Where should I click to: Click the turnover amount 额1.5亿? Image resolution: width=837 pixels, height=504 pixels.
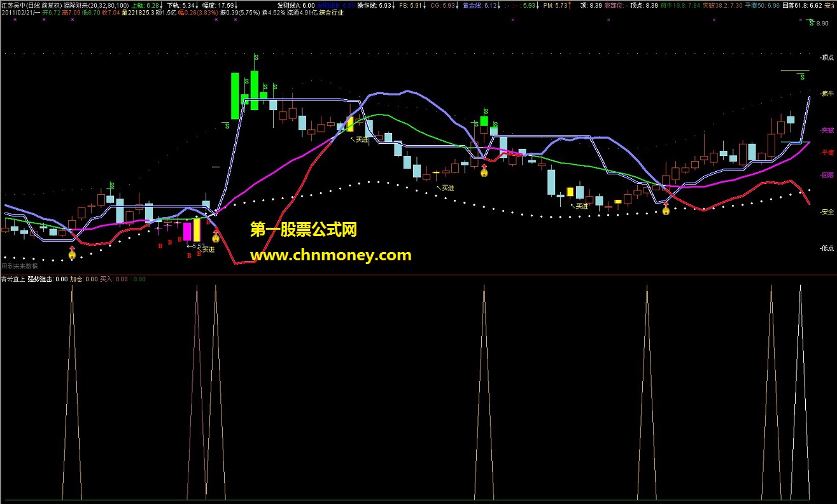pos(166,12)
